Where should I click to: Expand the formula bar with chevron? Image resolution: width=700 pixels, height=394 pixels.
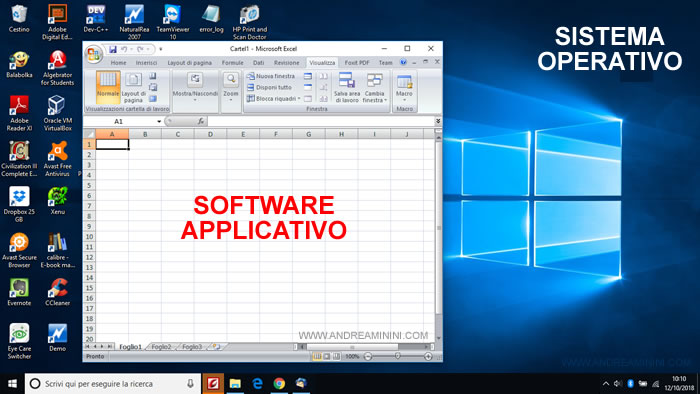[x=438, y=121]
